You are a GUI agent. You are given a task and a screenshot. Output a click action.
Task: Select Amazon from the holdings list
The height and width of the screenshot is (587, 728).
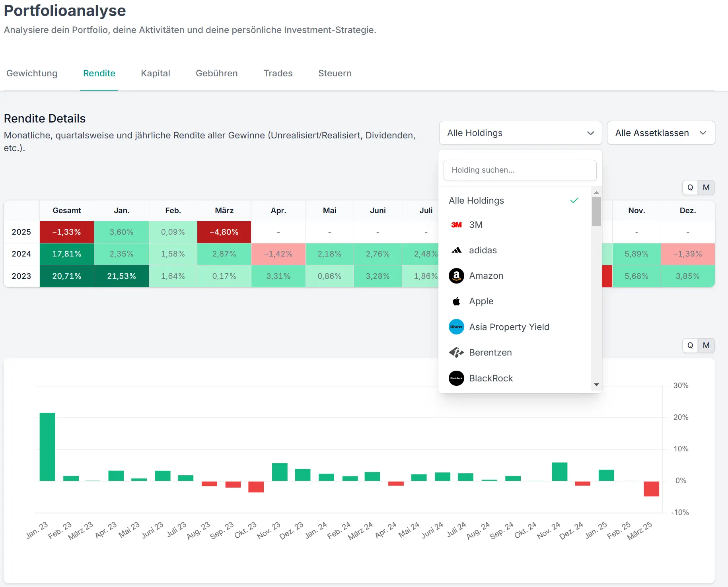(515, 276)
